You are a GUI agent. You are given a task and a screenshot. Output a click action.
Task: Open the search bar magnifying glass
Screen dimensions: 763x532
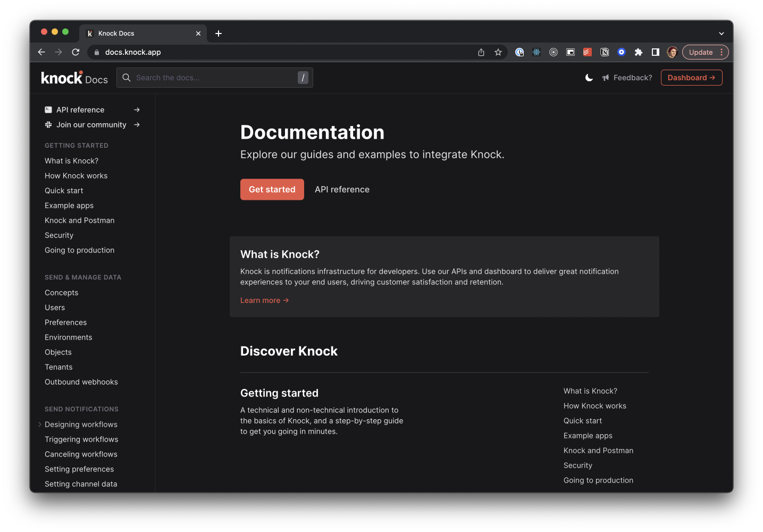pos(126,78)
